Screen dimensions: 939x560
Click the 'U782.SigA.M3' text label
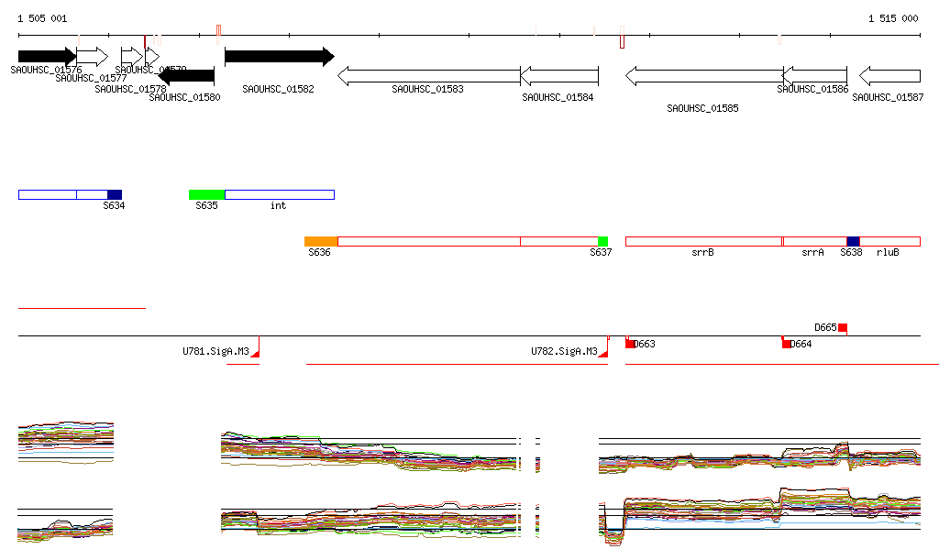tap(564, 351)
